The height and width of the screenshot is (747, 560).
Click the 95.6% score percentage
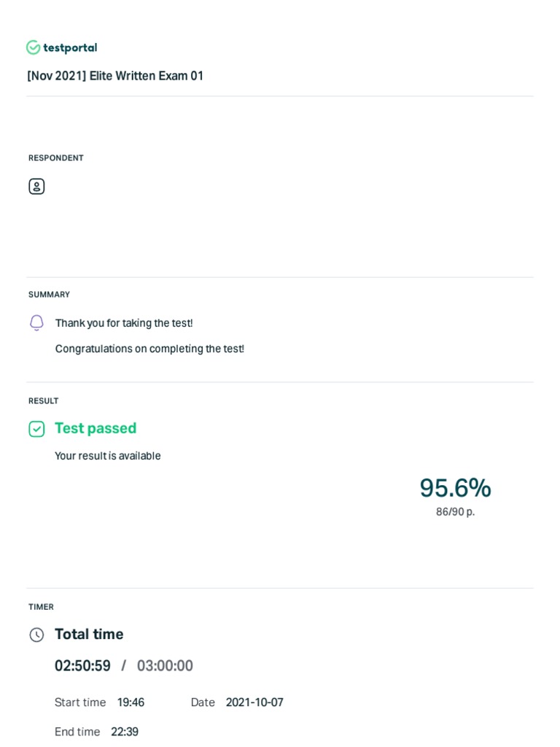coord(455,488)
